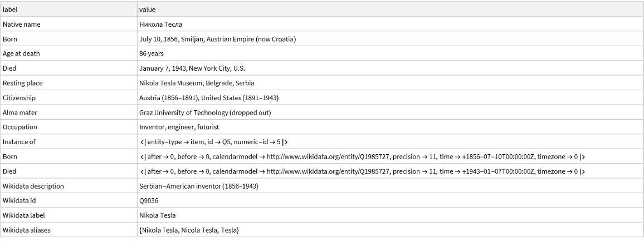Click the "Q9036" Wikidata id value
Screen dimensions: 644x246
[x=148, y=200]
